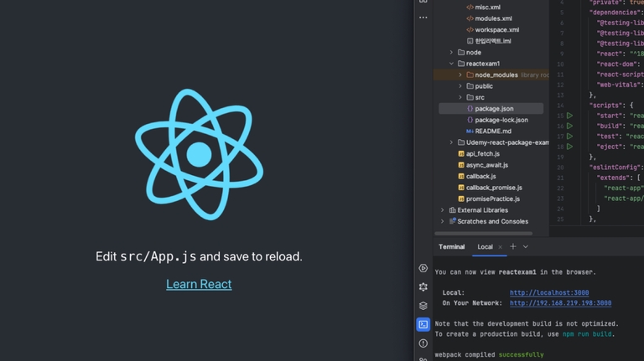This screenshot has height=361, width=644.
Task: Open the Debug tool window icon
Action: coord(423,286)
